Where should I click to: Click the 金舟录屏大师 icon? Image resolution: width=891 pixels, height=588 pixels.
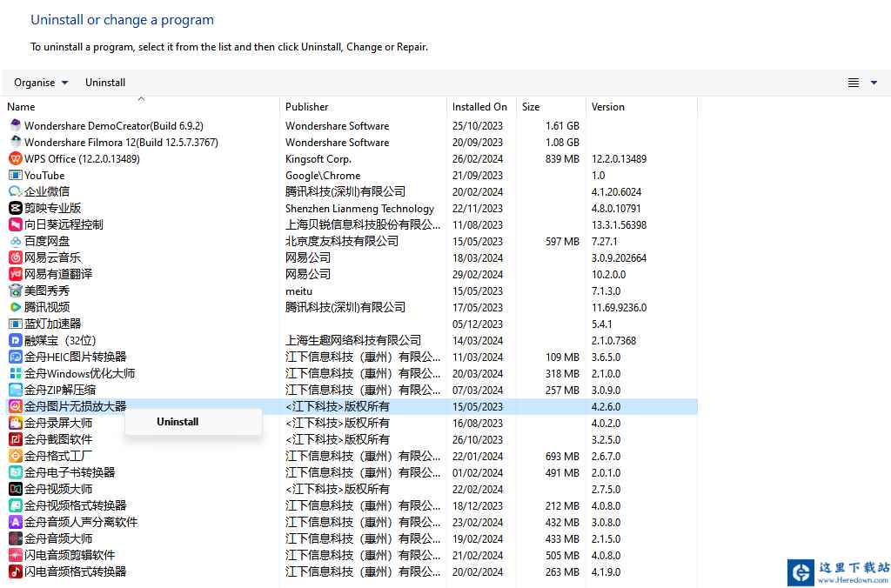16,423
